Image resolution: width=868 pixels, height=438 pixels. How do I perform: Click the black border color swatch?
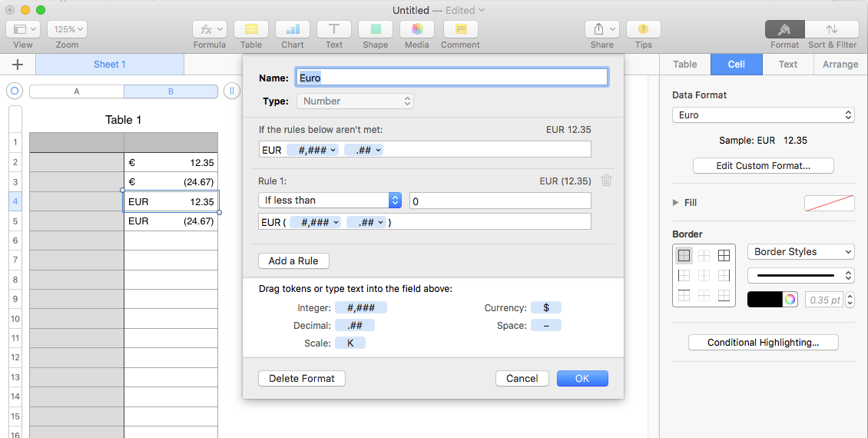[x=765, y=300]
